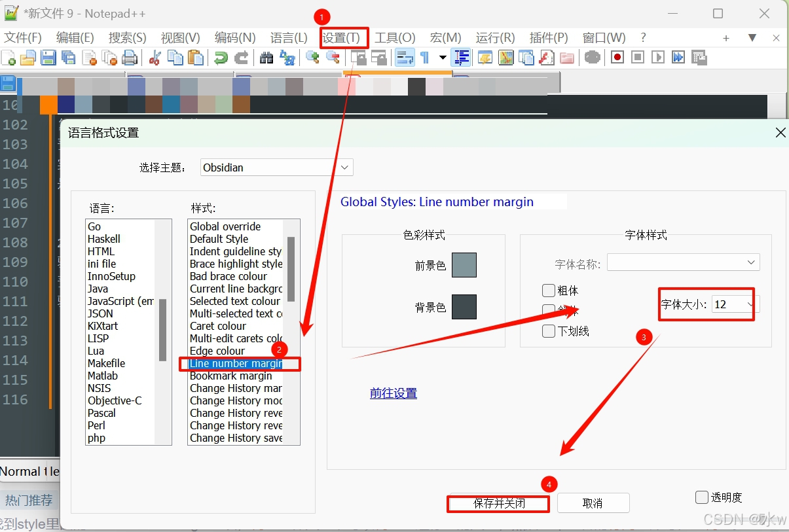Open the dropdown arrow beside pilcrow icon
Image resolution: width=789 pixels, height=532 pixels.
click(443, 58)
